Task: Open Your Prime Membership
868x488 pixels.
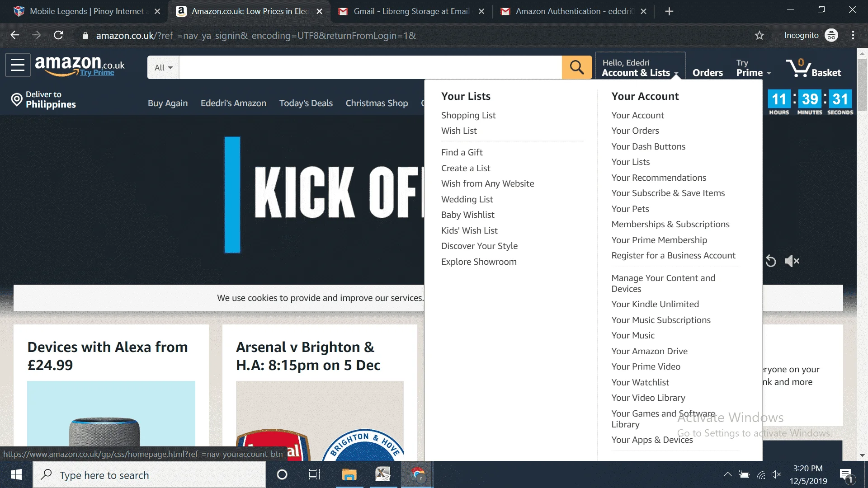Action: tap(659, 240)
